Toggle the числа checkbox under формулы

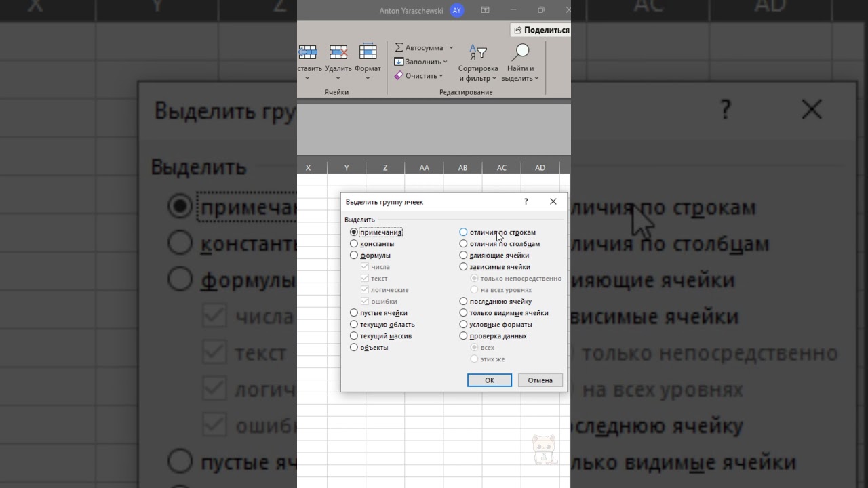click(x=365, y=267)
